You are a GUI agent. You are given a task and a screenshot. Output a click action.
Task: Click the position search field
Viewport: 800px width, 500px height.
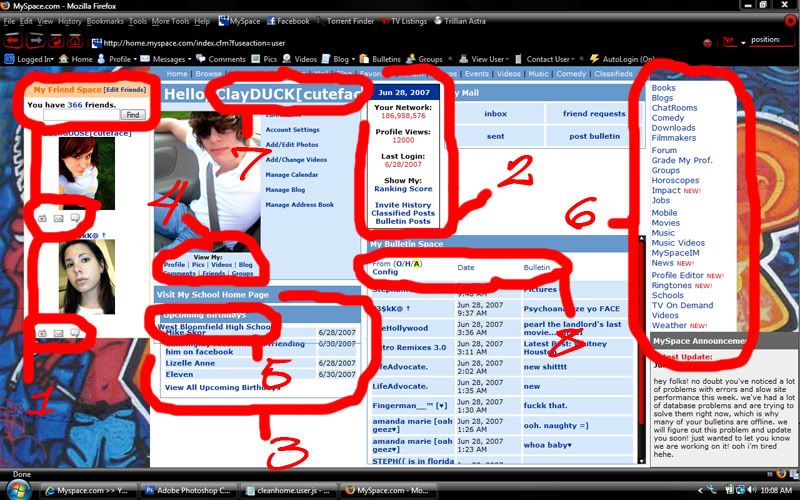tap(771, 40)
